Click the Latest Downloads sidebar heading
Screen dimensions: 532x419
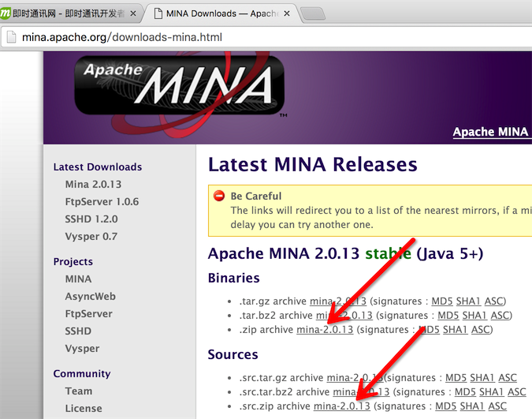[98, 166]
